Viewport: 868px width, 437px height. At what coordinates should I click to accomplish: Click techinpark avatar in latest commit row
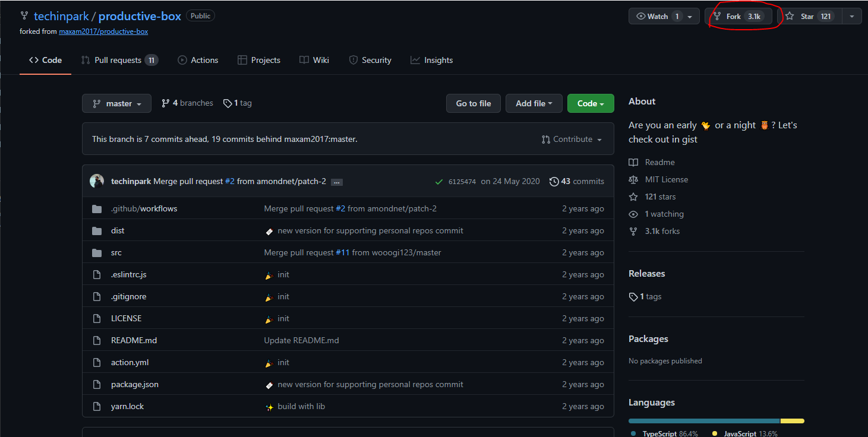click(97, 181)
